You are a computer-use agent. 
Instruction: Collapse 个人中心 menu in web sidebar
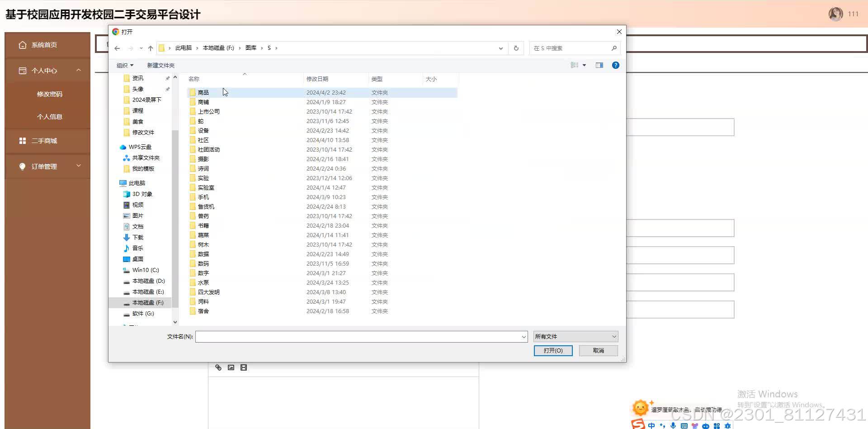coord(47,71)
